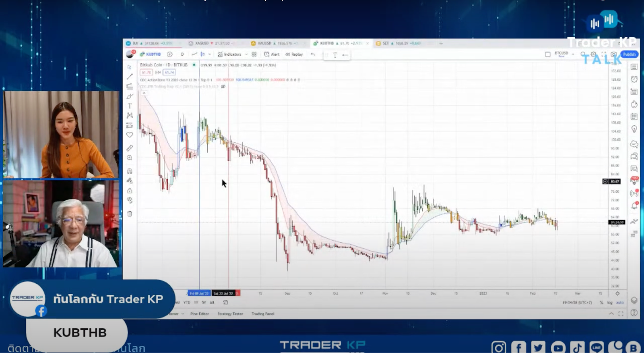Toggle auto scale on price axis

click(620, 303)
